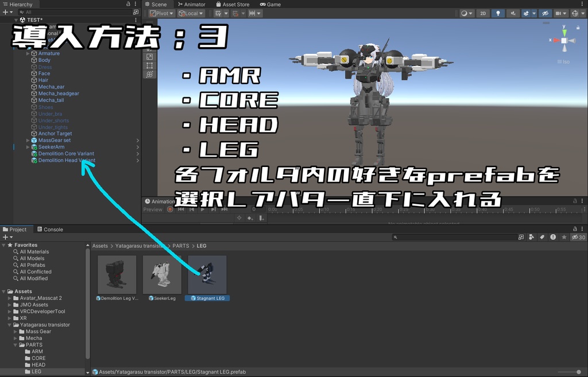Open TEST scene context menu dots

coord(136,20)
